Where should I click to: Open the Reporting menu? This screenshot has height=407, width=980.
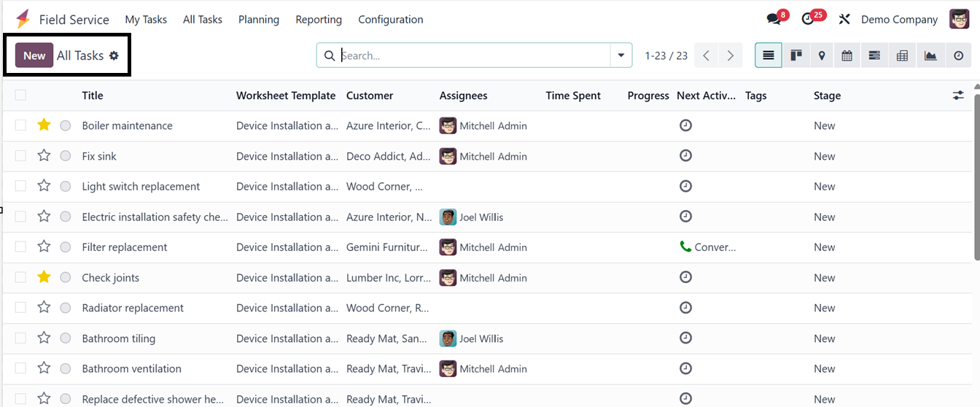coord(319,20)
